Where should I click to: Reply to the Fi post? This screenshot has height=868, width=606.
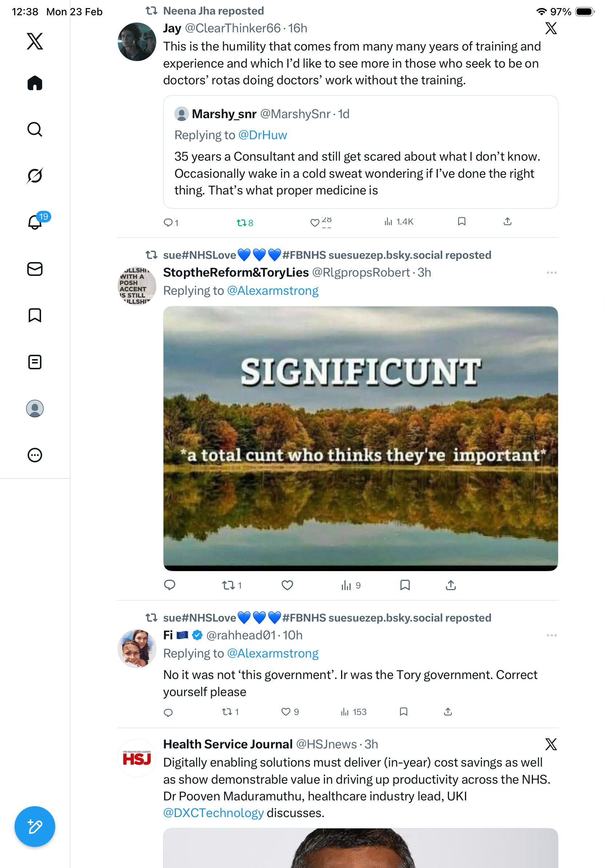click(168, 712)
